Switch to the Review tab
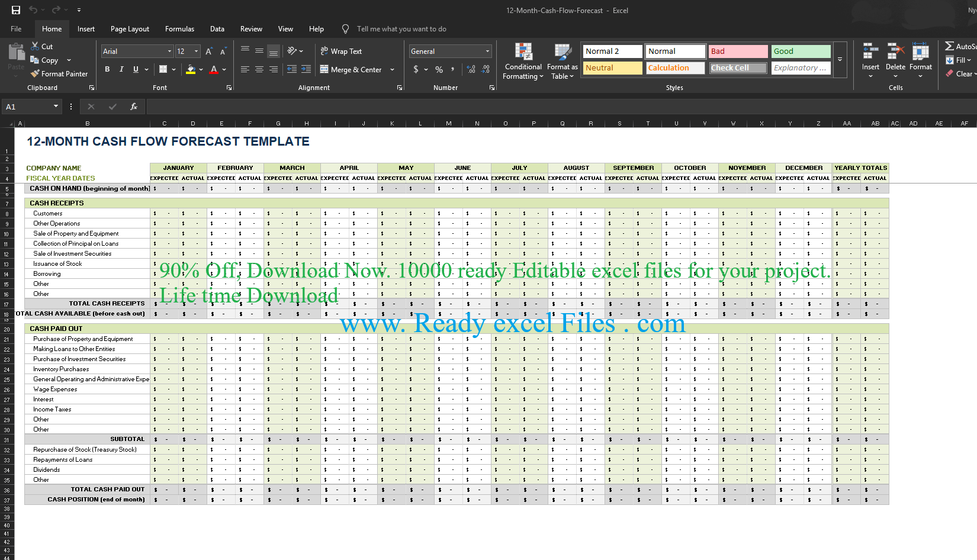 (251, 28)
